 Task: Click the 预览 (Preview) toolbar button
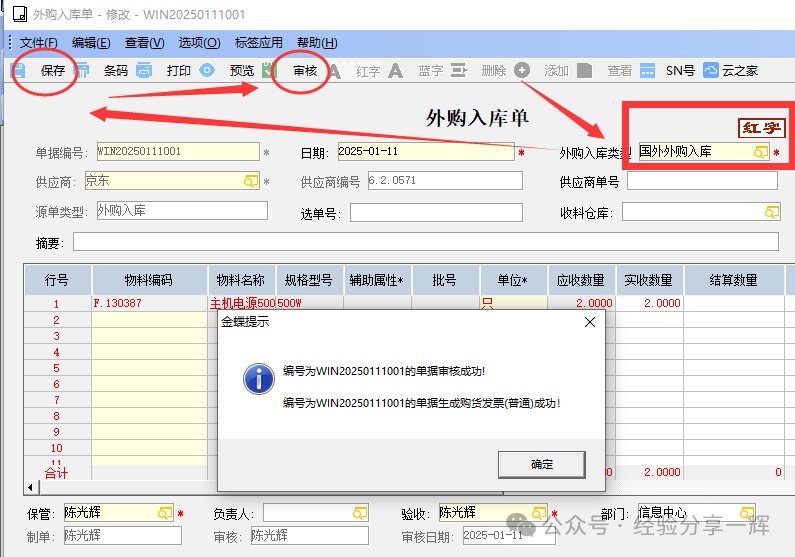point(241,71)
